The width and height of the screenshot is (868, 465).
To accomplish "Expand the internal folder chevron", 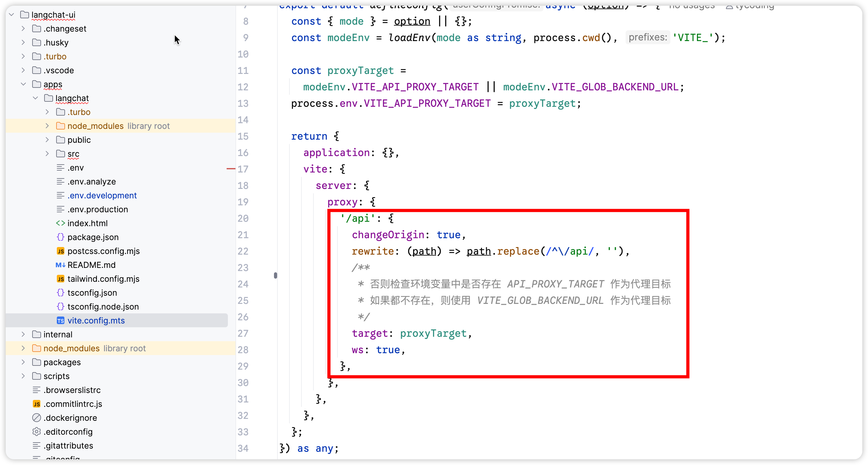I will 23,335.
